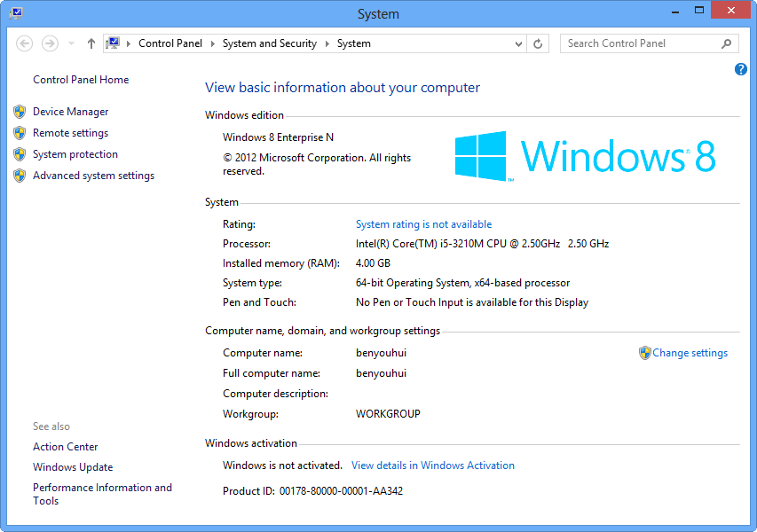Open Remote settings
Image resolution: width=757 pixels, height=532 pixels.
(x=70, y=133)
